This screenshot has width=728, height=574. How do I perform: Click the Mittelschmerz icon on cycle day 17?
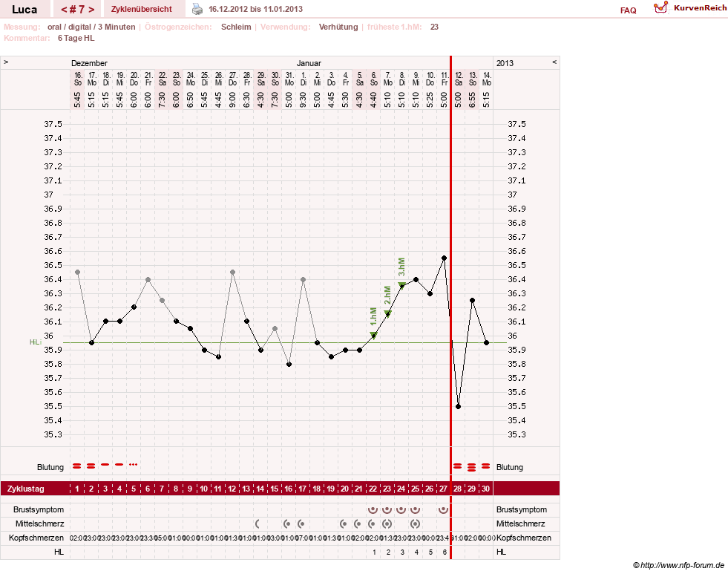(301, 524)
